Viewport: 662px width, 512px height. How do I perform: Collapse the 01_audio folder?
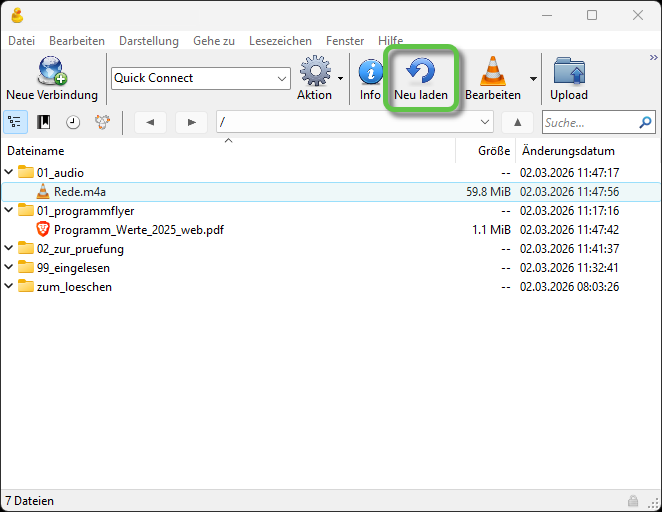coord(9,173)
